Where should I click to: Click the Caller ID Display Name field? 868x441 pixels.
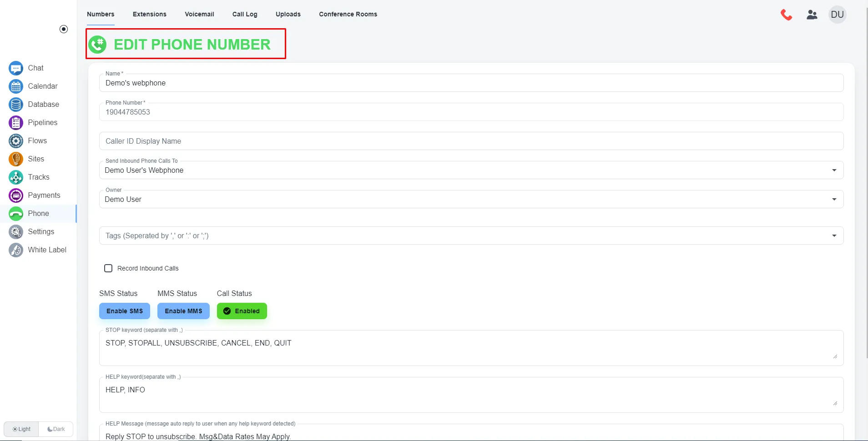[471, 141]
